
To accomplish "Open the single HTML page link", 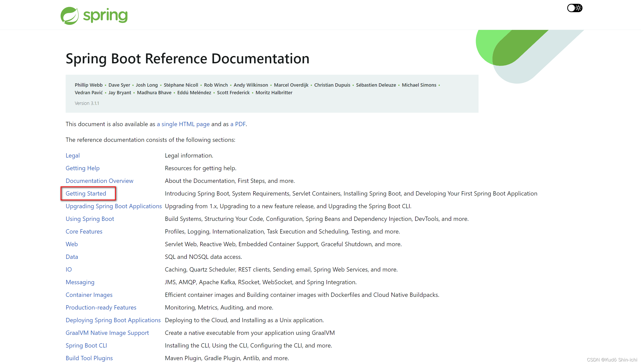I will pos(183,124).
